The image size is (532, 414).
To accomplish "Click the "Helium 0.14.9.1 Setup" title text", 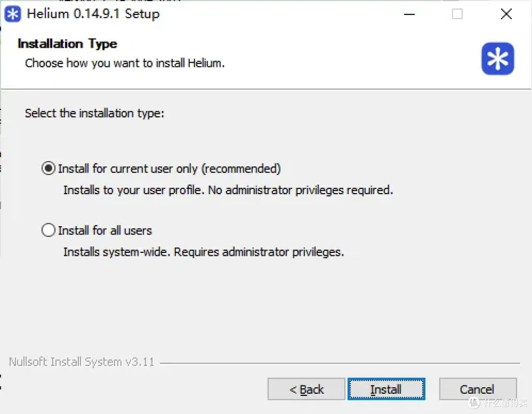I will click(x=93, y=14).
